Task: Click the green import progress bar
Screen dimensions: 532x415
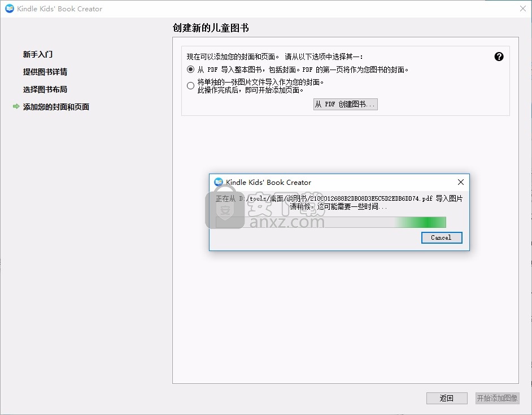Action: coord(331,222)
